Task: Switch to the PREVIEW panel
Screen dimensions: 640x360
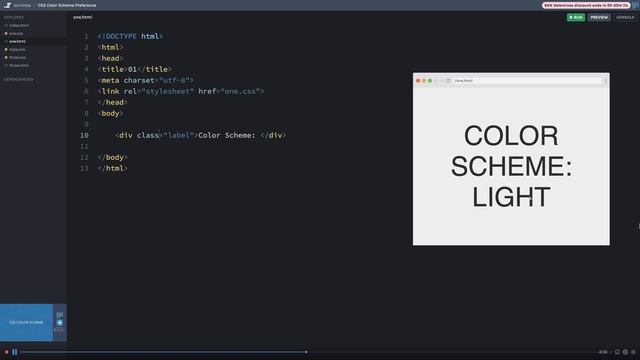Action: click(x=599, y=18)
